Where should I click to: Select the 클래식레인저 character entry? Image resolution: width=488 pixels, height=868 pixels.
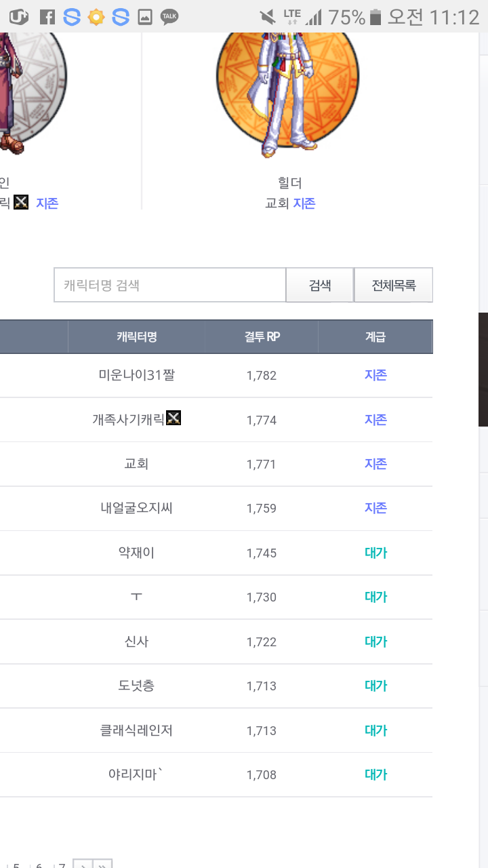click(137, 730)
